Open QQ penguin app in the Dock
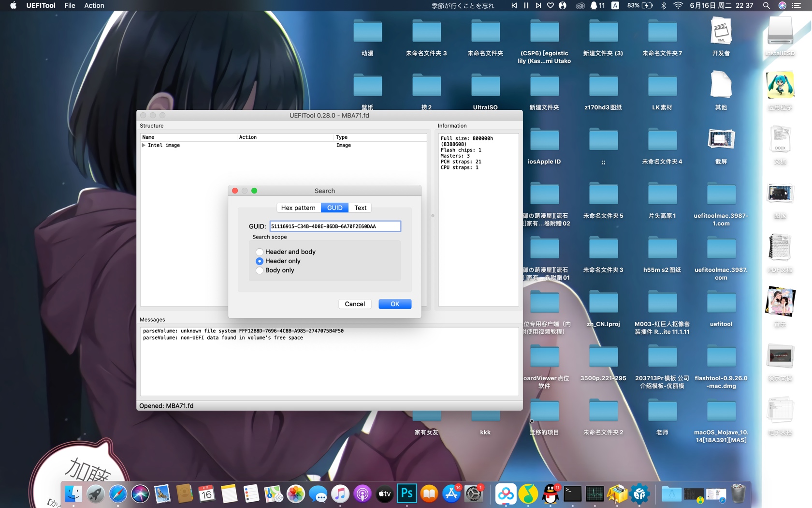 pyautogui.click(x=550, y=494)
